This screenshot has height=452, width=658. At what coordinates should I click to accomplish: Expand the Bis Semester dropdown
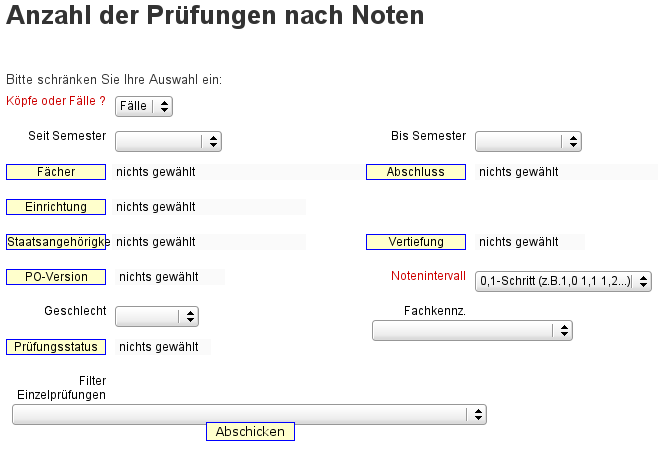[528, 141]
